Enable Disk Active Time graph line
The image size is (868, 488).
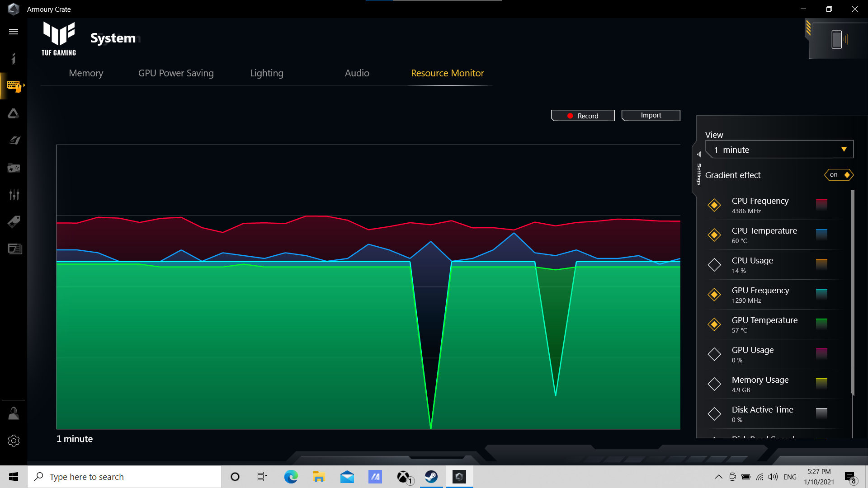point(714,414)
